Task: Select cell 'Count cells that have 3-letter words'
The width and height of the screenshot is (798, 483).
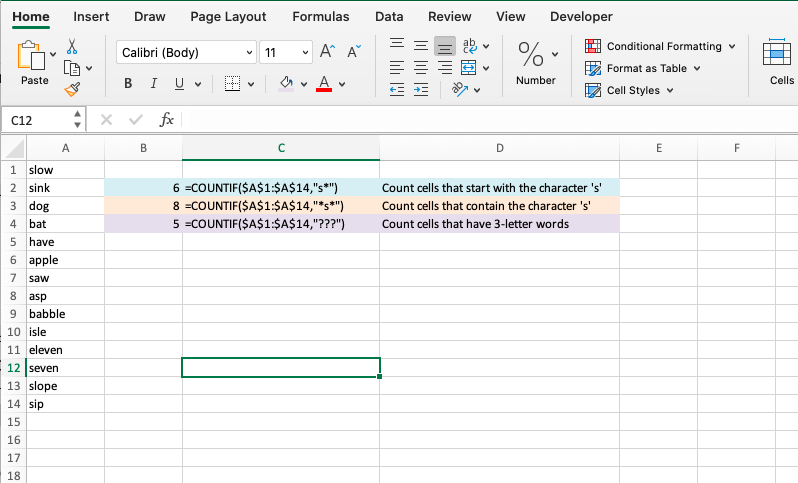Action: click(500, 224)
